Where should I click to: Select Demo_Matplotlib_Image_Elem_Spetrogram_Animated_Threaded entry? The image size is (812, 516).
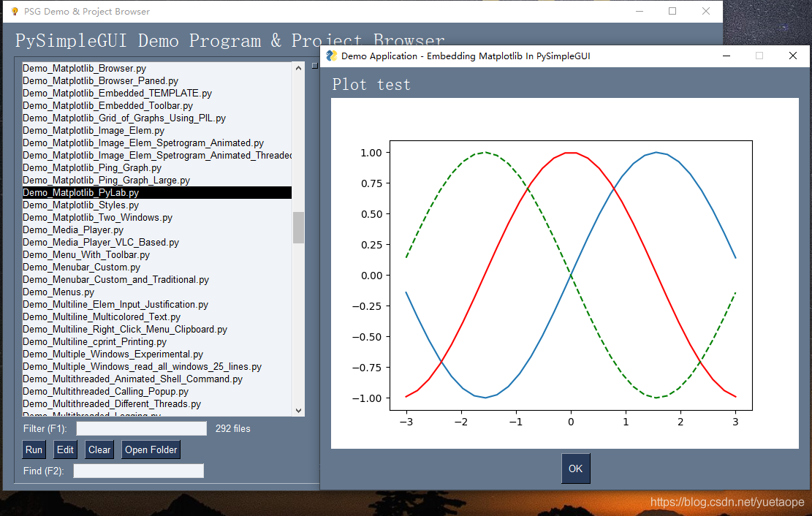click(157, 156)
